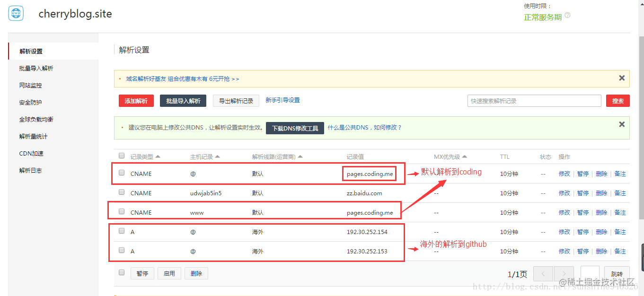
Task: Click the red 添加解析 button
Action: pyautogui.click(x=136, y=101)
